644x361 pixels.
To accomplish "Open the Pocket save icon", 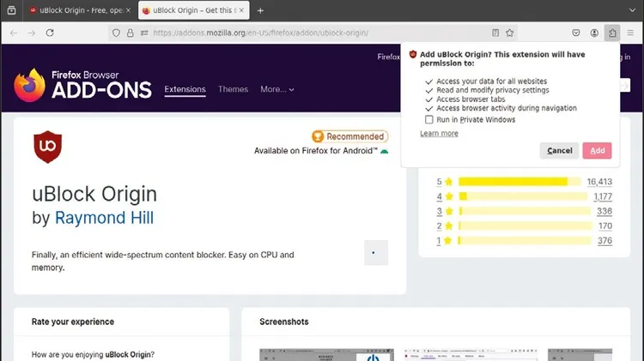I will coord(576,33).
